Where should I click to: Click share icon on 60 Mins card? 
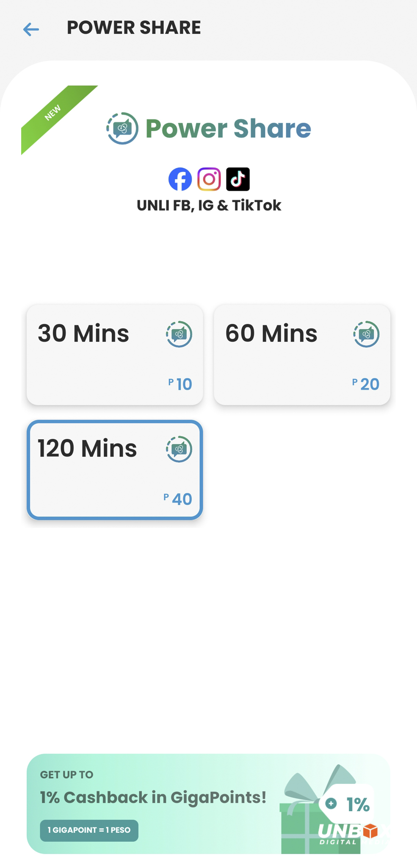[366, 334]
